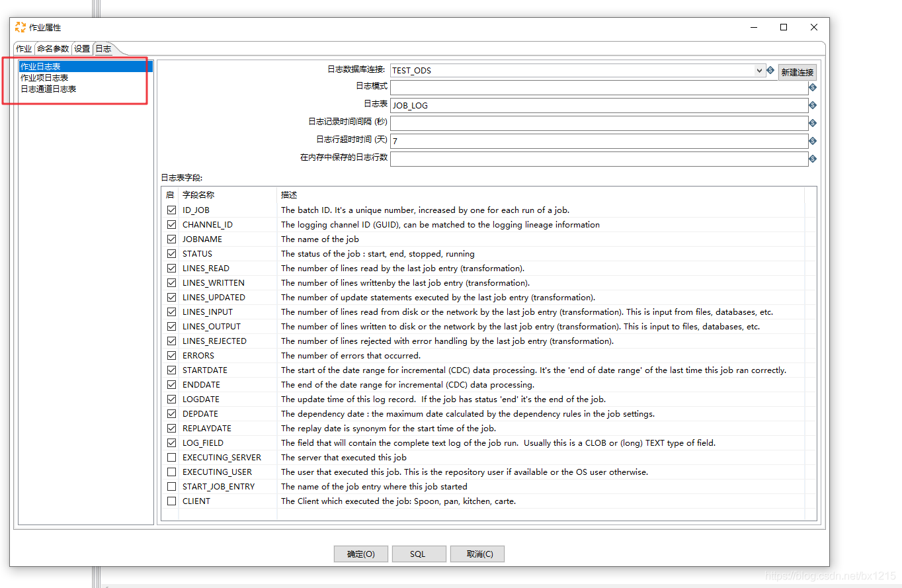
Task: Uncheck the STARTDATE field checkbox
Action: coord(171,370)
